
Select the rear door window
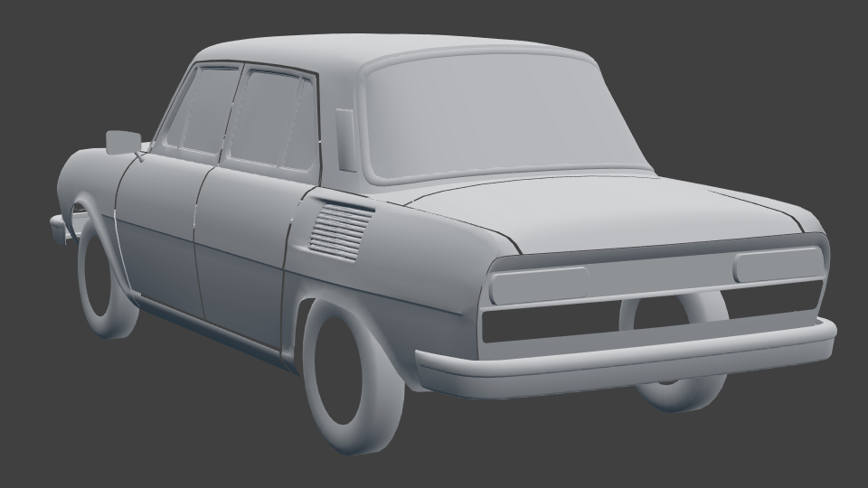[271, 119]
